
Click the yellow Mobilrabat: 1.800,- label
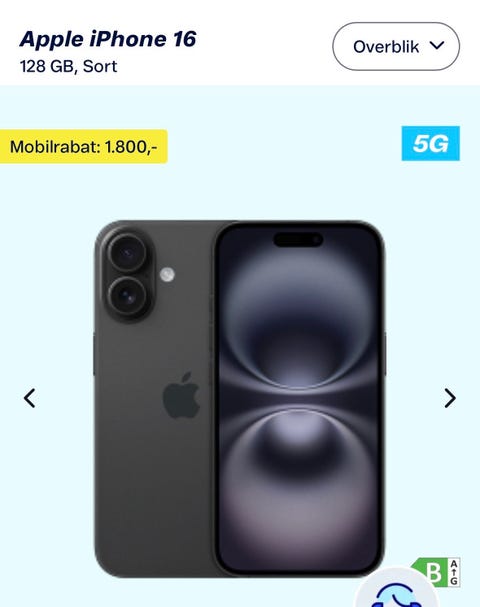pyautogui.click(x=83, y=147)
